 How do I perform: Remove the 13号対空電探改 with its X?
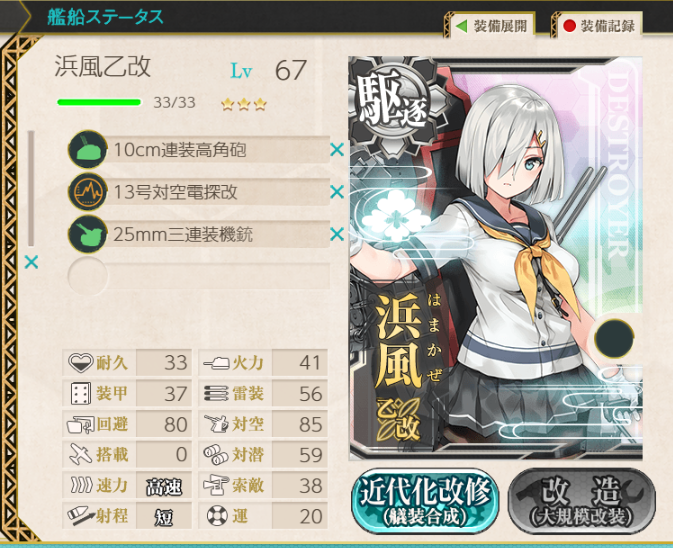click(x=337, y=192)
